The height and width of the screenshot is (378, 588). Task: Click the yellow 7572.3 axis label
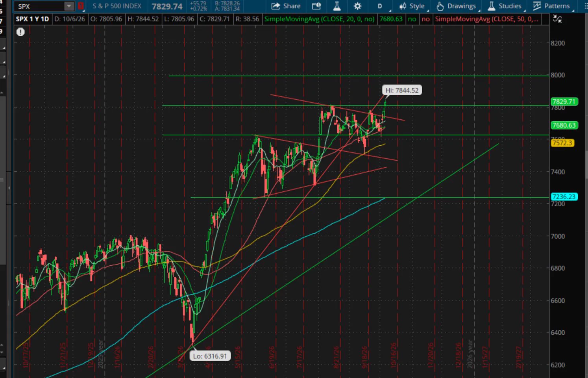pyautogui.click(x=562, y=143)
